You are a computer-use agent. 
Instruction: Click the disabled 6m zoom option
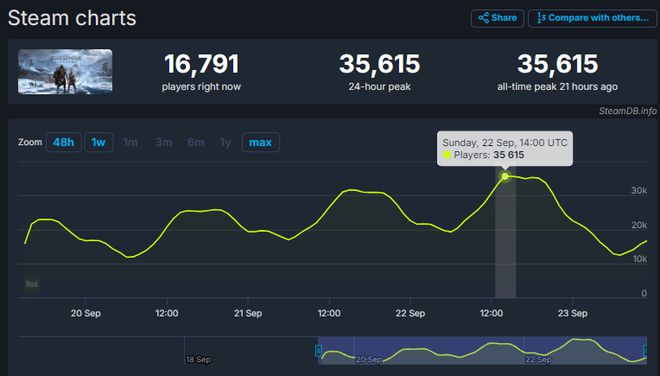coord(196,142)
